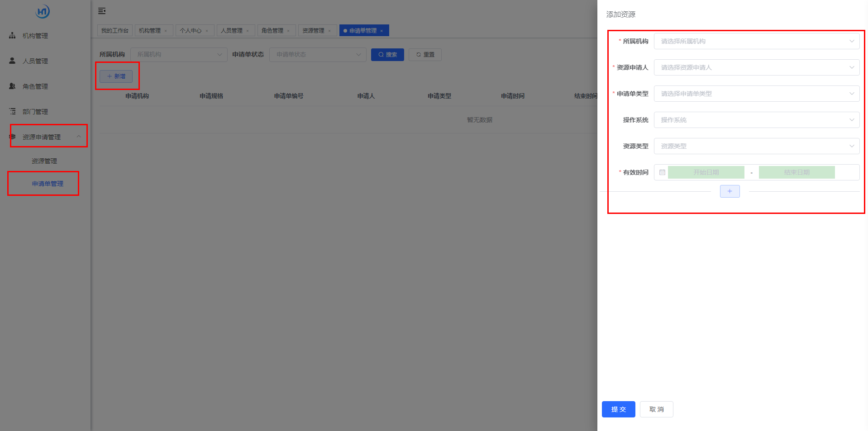The height and width of the screenshot is (431, 868).
Task: Open the 操作系统 dropdown
Action: pyautogui.click(x=756, y=120)
